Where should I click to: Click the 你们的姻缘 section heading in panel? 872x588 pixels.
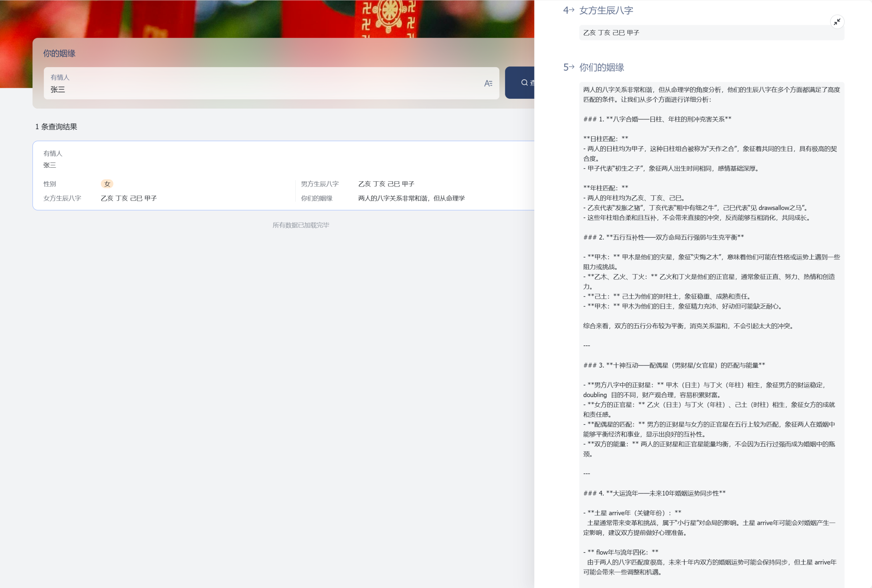(601, 67)
